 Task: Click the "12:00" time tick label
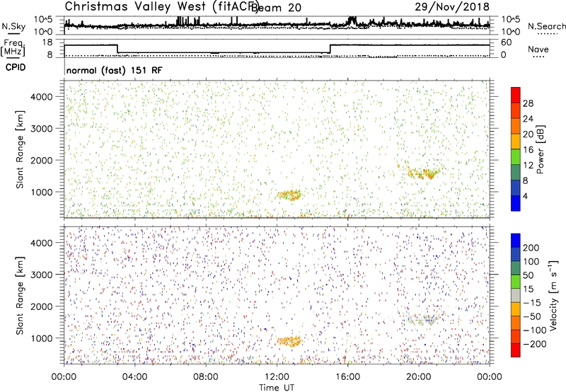point(277,377)
